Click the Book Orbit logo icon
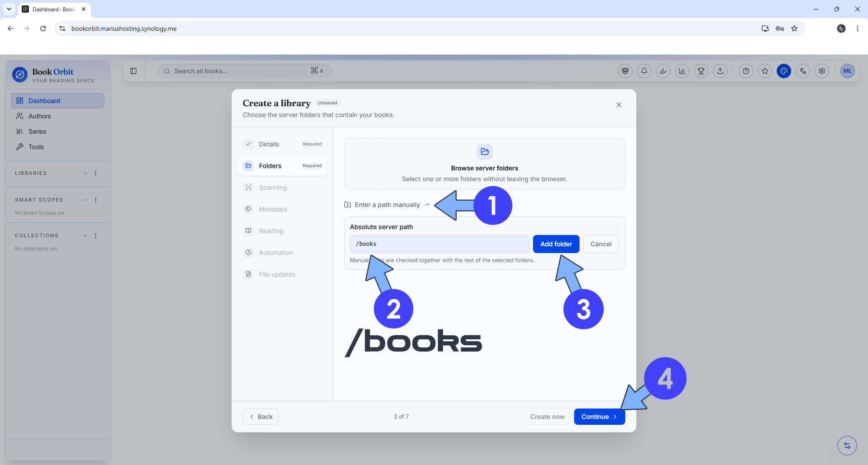 20,75
